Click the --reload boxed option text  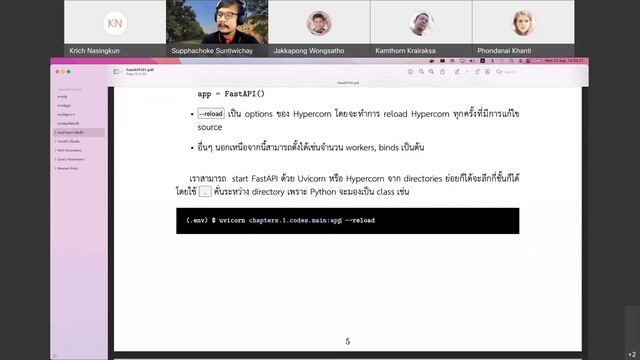[211, 113]
